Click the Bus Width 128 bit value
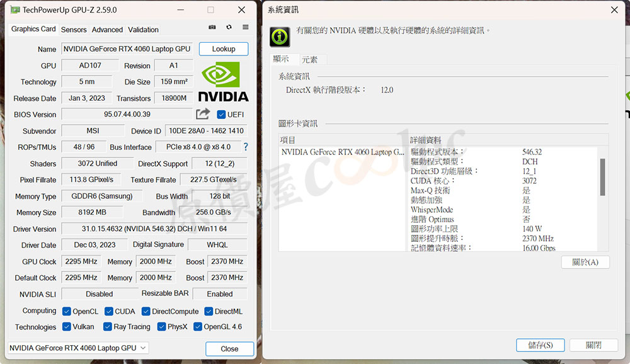 220,196
